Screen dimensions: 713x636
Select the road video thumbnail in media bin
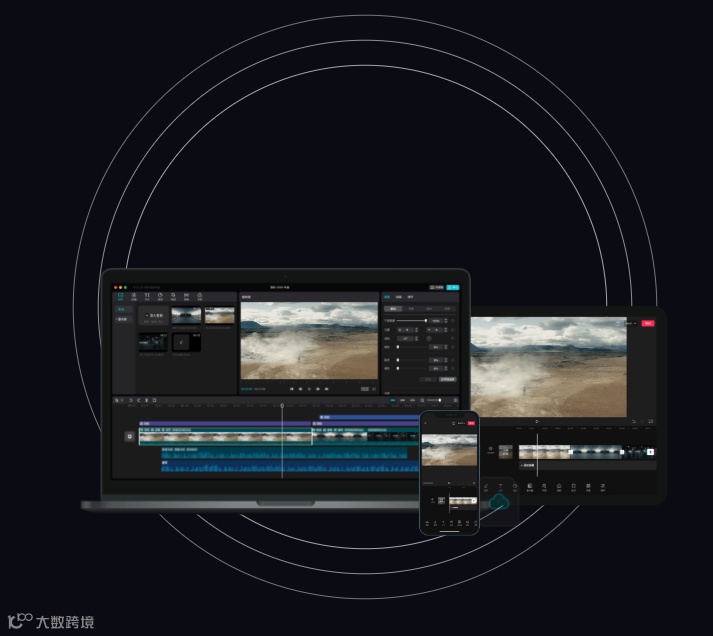pos(186,315)
